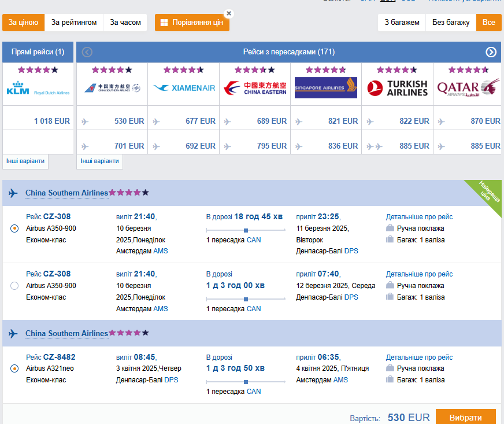This screenshot has width=504, height=424.
Task: Sort results by rating (За рейтингом)
Action: (x=73, y=23)
